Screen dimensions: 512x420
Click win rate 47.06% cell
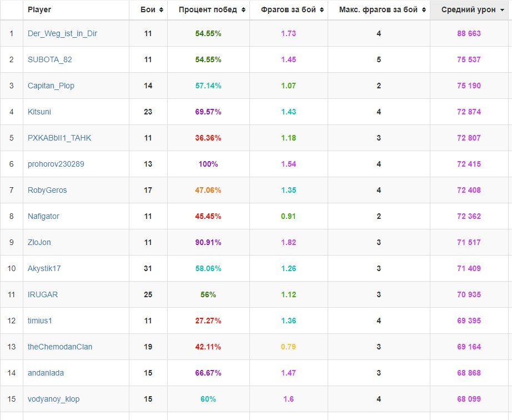click(x=208, y=191)
